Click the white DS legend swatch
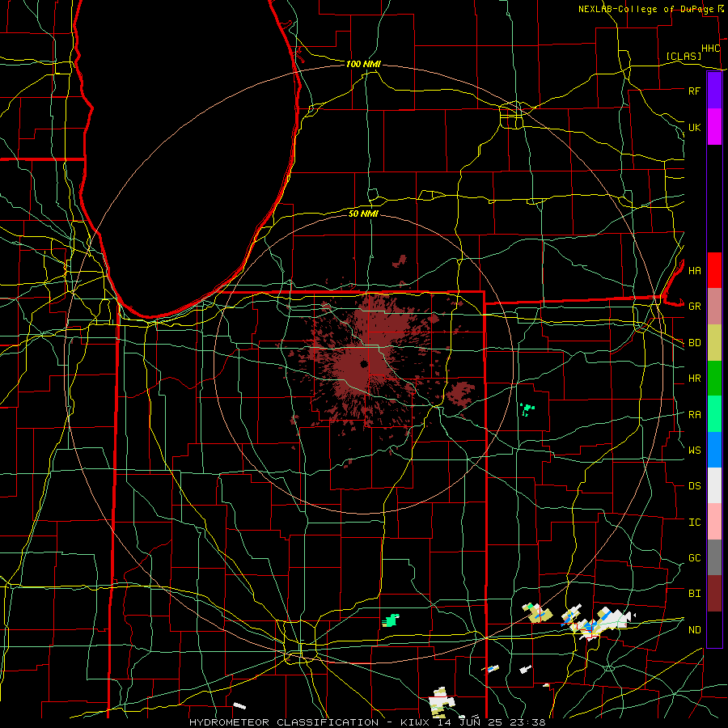This screenshot has height=728, width=728. 714,485
